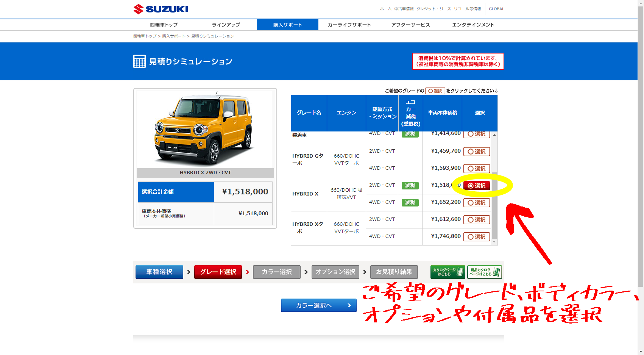Click the HYBRID Gターボ grade name cell
Image resolution: width=644 pixels, height=355 pixels.
pos(309,160)
